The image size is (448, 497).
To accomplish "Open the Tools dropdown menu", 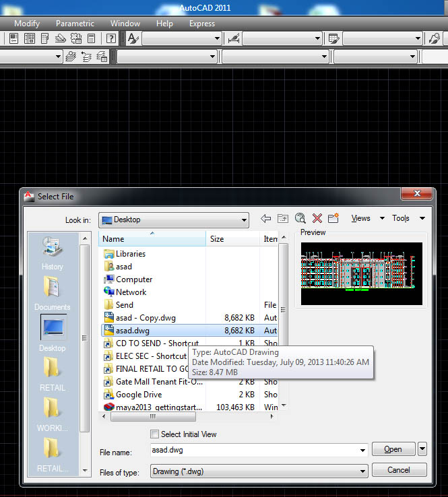I will click(408, 218).
